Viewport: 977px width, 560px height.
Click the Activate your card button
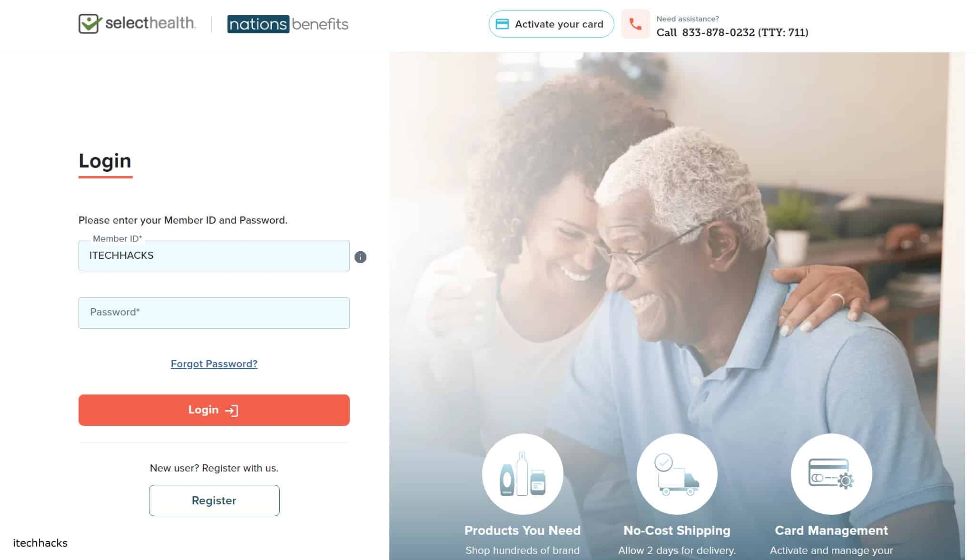[x=550, y=24]
